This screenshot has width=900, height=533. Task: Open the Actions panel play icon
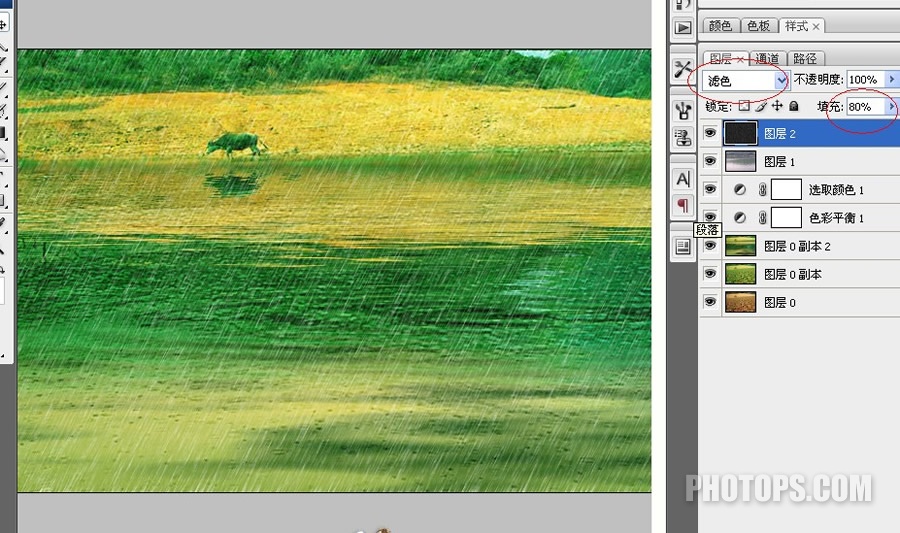coord(683,28)
